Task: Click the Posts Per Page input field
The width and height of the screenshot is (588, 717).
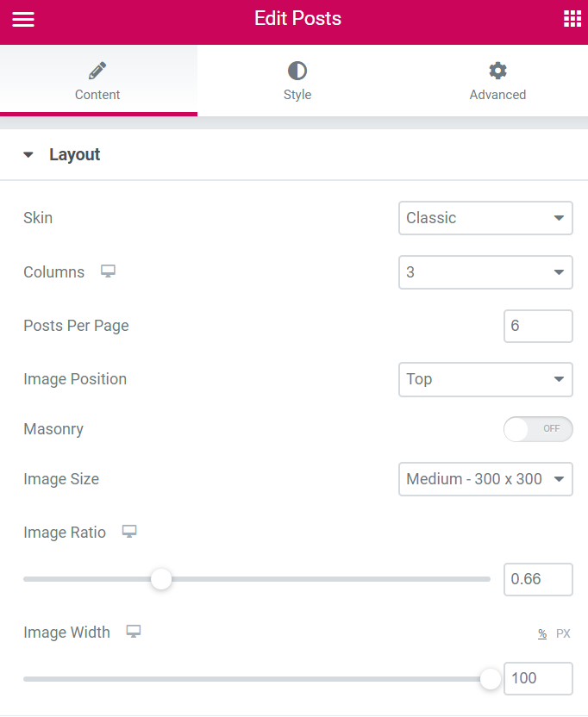Action: [538, 326]
